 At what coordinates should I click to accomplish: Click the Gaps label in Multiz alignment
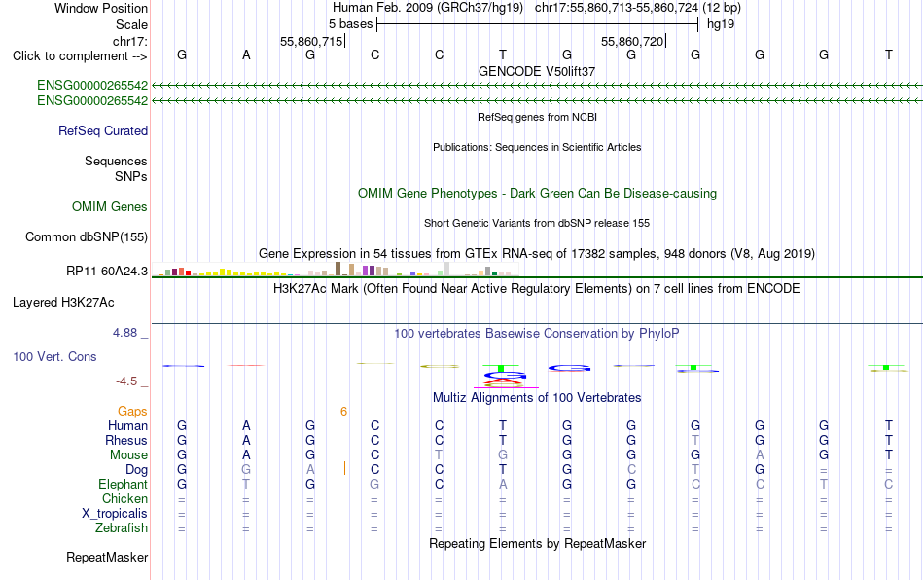click(132, 412)
